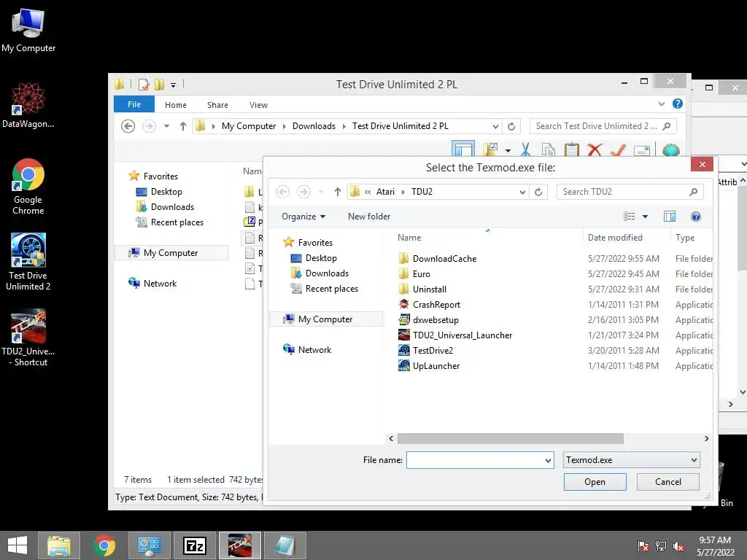Expand the Explorer address bar history dropdown
This screenshot has width=747, height=560.
pos(495,126)
